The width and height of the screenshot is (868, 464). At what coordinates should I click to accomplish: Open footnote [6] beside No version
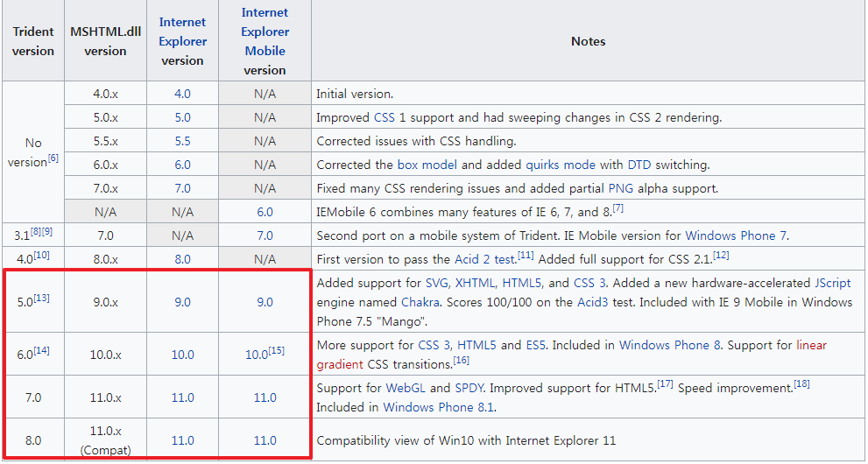(53, 158)
